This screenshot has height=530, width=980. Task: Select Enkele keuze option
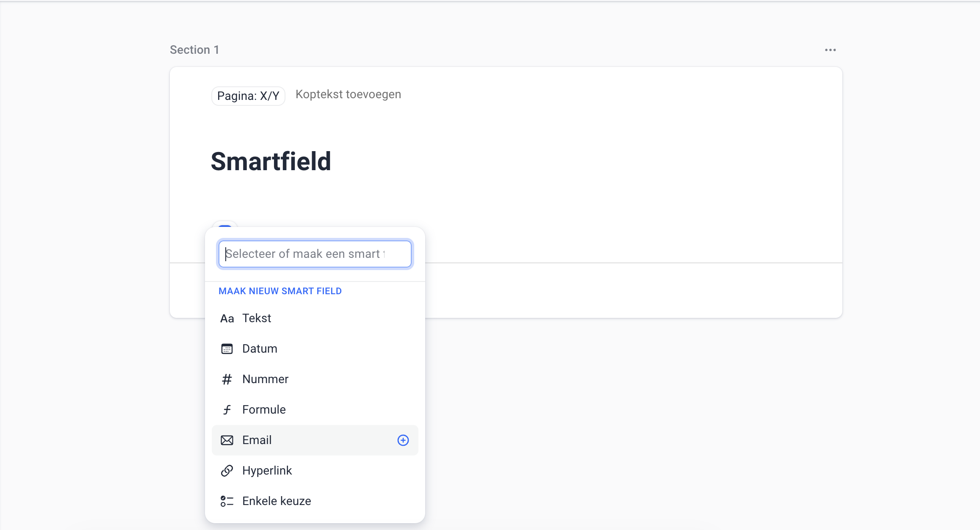(277, 501)
